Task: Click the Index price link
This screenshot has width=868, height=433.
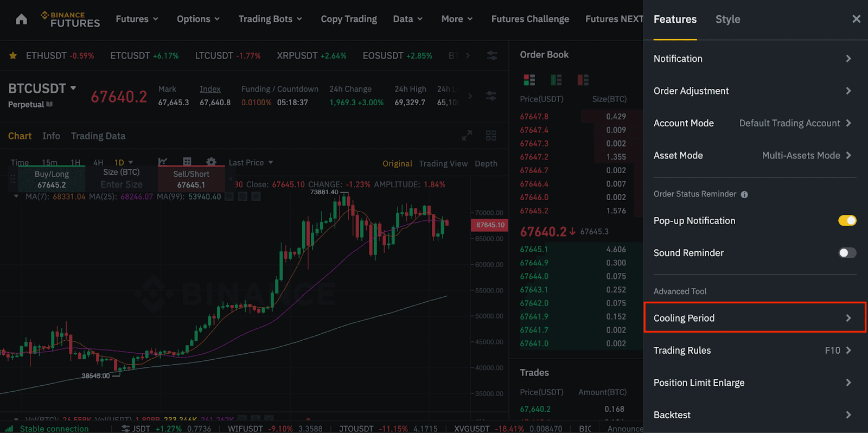Action: [x=210, y=89]
